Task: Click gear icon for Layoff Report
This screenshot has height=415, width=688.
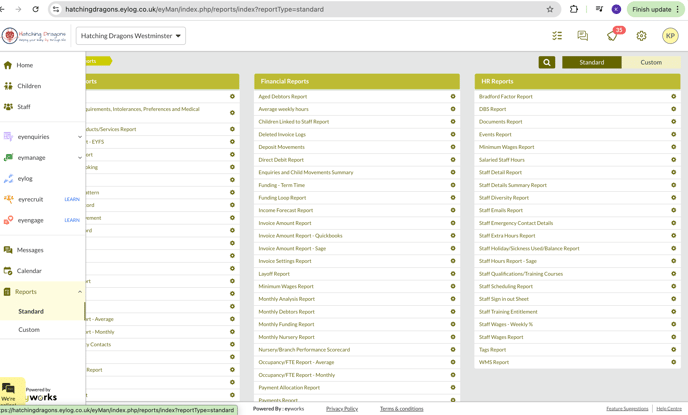Action: 453,274
